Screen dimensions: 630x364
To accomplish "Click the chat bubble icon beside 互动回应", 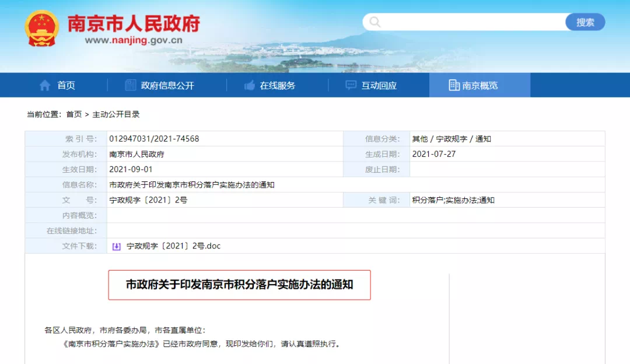I will pyautogui.click(x=351, y=86).
